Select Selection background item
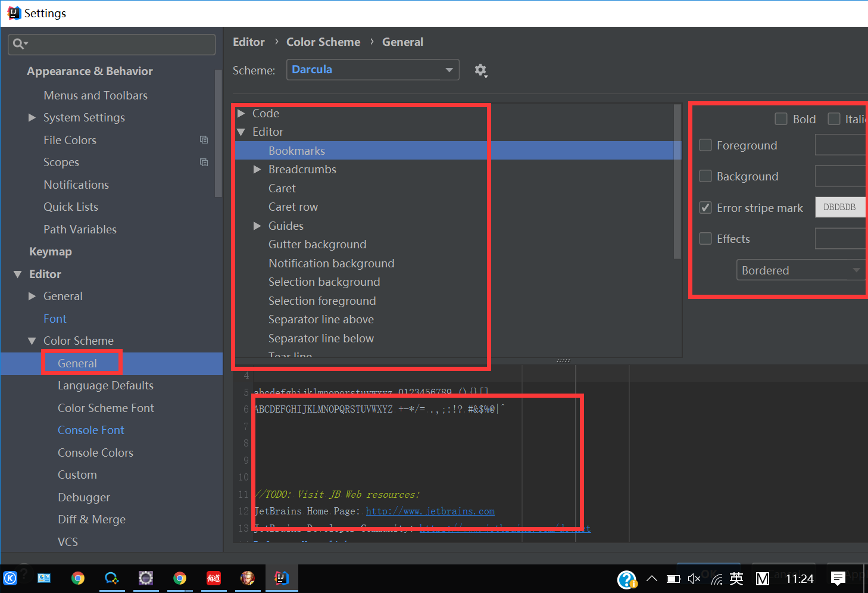This screenshot has width=868, height=593. click(324, 282)
